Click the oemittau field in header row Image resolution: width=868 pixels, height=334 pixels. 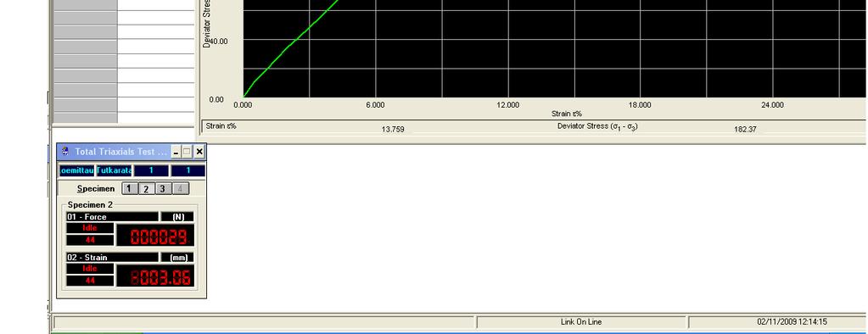[77, 171]
